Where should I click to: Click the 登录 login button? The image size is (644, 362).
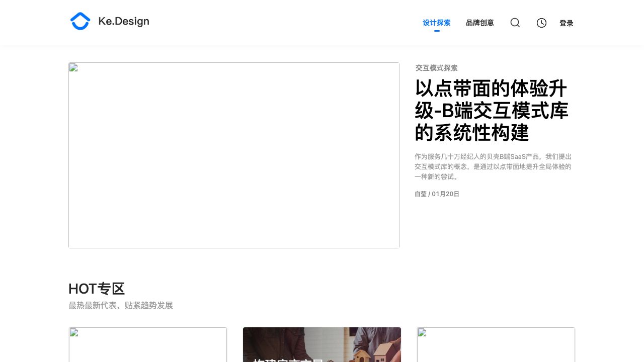566,23
